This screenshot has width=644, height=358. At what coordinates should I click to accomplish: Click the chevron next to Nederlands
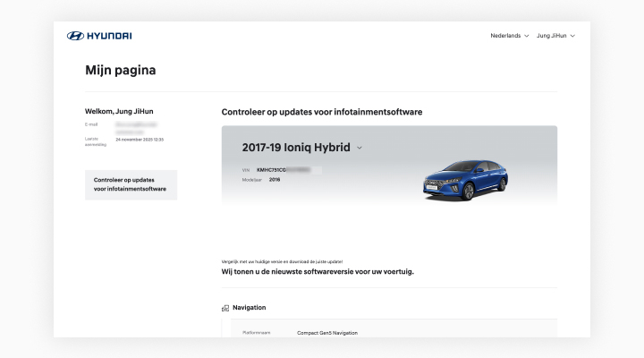(x=526, y=36)
